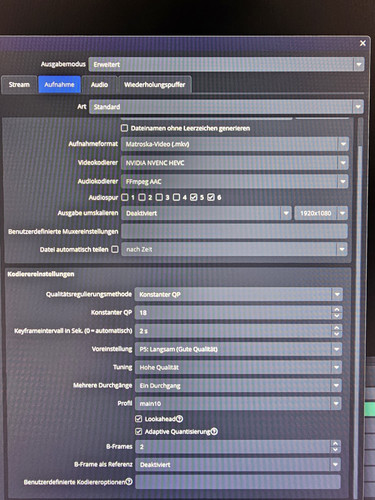Switch to the Stream tab
The height and width of the screenshot is (500, 375).
click(19, 85)
